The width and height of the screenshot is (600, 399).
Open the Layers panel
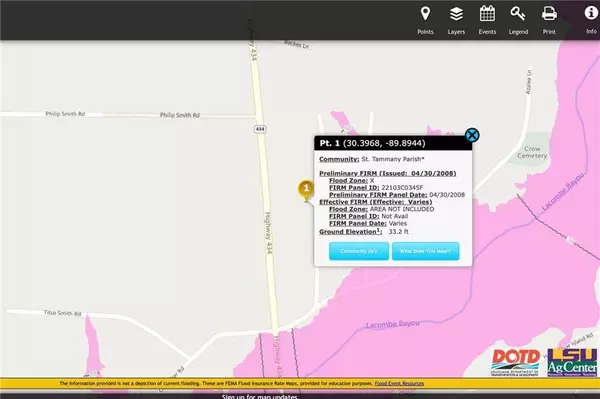click(456, 20)
